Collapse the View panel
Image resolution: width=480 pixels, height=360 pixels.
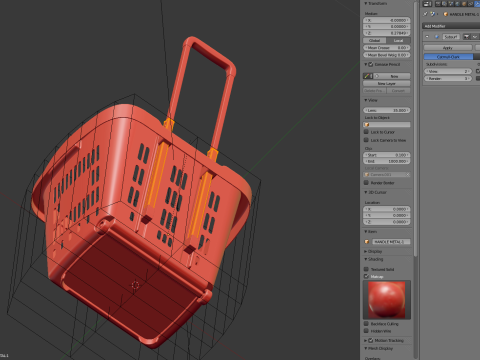point(366,100)
